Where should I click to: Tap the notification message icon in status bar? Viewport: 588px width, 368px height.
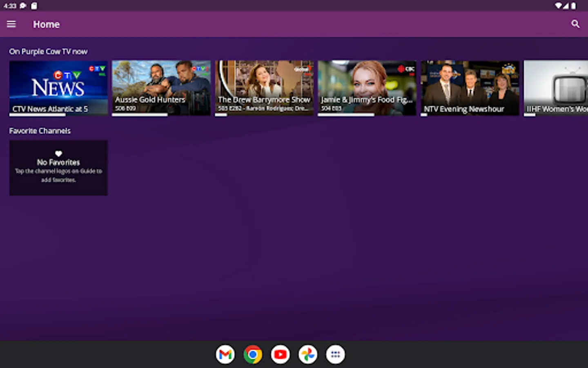tap(23, 6)
